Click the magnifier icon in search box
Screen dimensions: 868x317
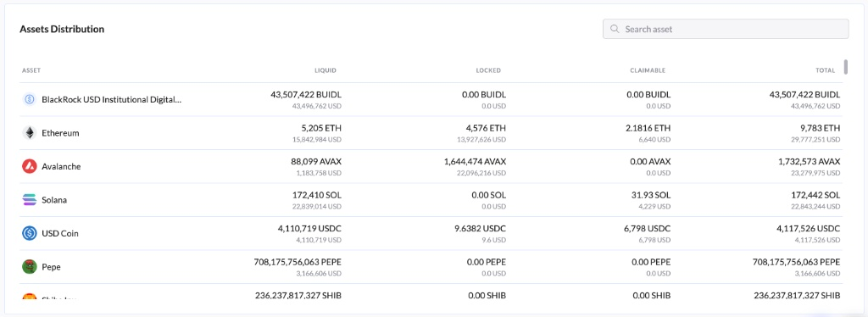pyautogui.click(x=615, y=29)
